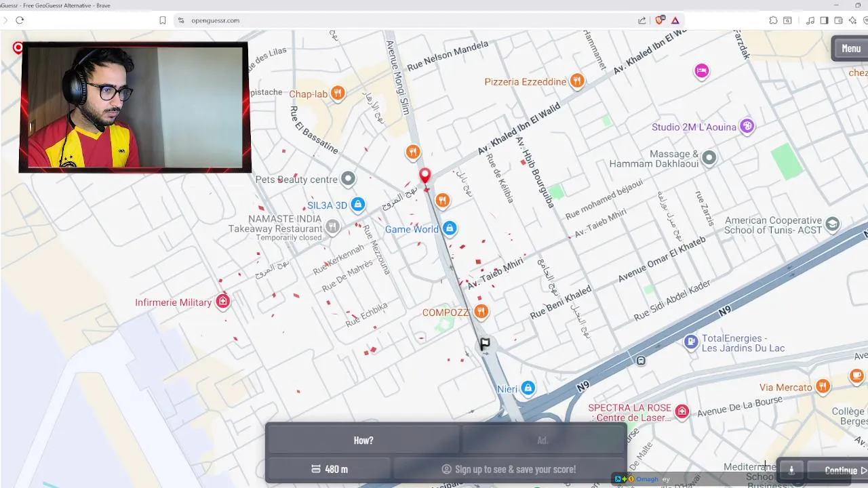Click the webcam overlay video

[135, 107]
